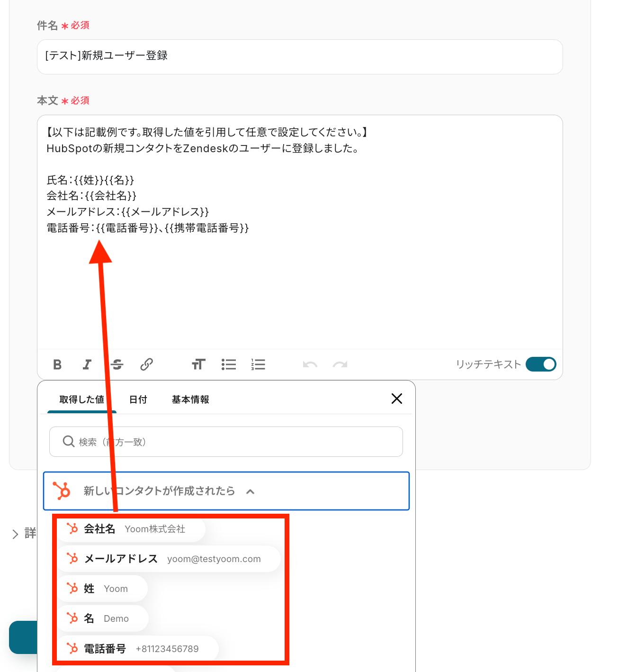Turn off the リッチテキスト switch
The image size is (627, 672).
pos(541,364)
